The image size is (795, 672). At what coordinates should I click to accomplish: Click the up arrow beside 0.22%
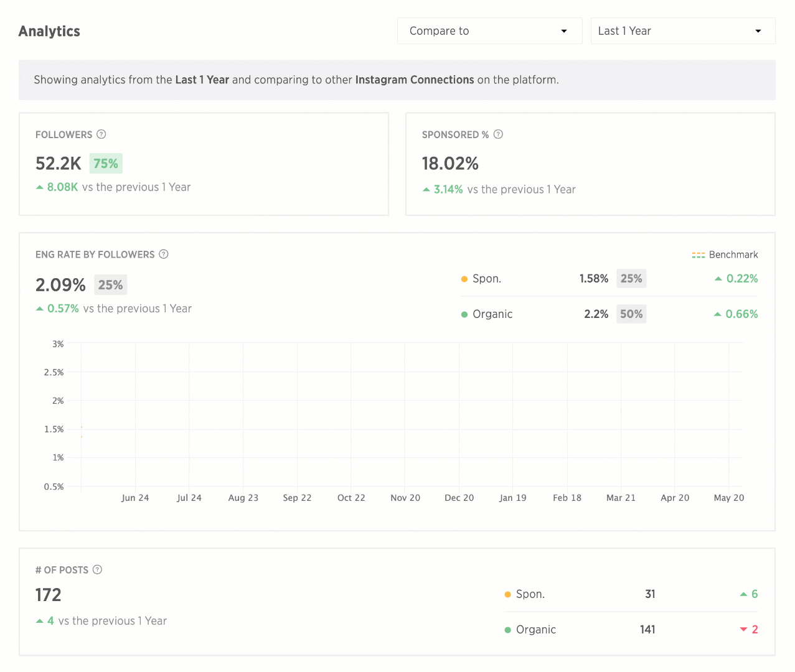coord(718,279)
